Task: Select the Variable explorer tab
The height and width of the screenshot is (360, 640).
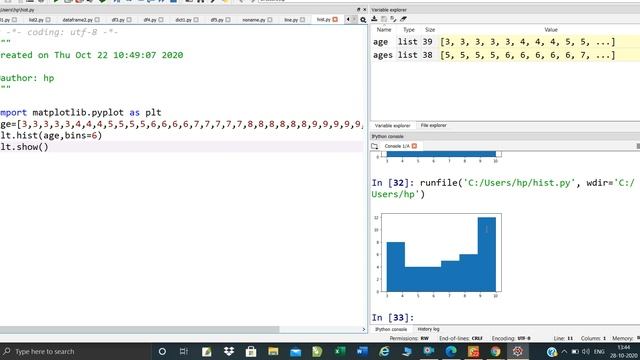Action: click(x=392, y=125)
